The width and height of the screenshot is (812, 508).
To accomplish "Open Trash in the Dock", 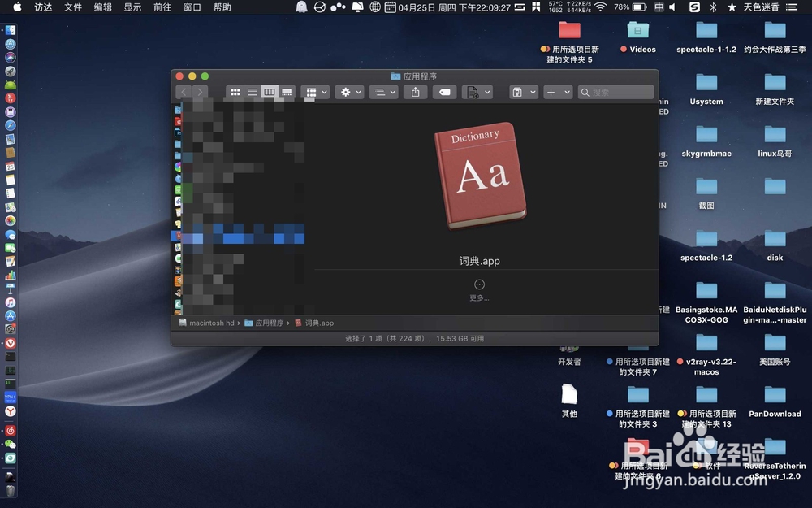I will click(11, 490).
